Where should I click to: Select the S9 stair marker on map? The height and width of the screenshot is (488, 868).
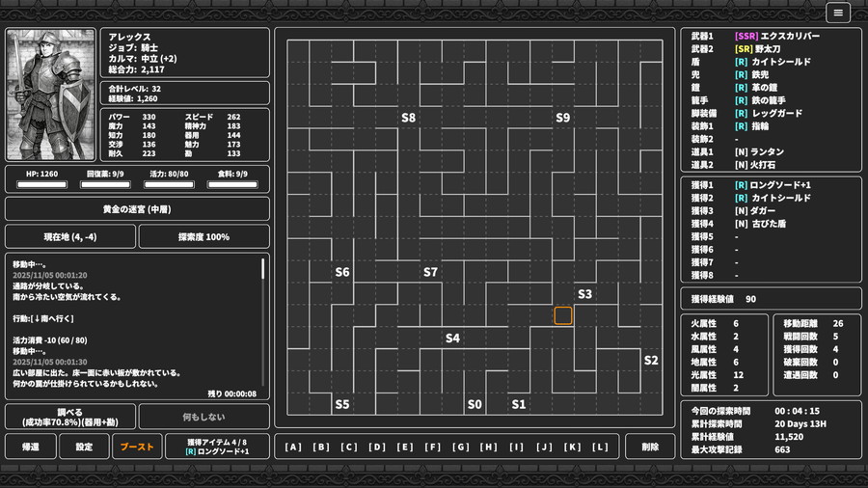[563, 118]
